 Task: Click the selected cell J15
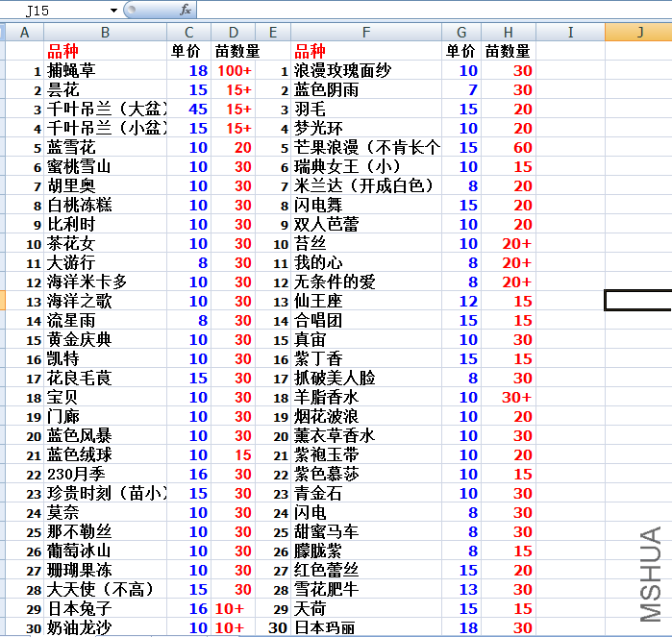click(638, 301)
